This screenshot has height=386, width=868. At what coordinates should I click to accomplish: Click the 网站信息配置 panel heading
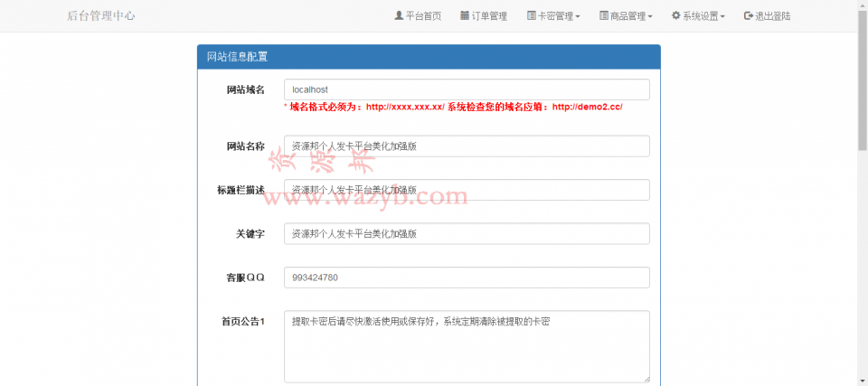click(x=429, y=56)
